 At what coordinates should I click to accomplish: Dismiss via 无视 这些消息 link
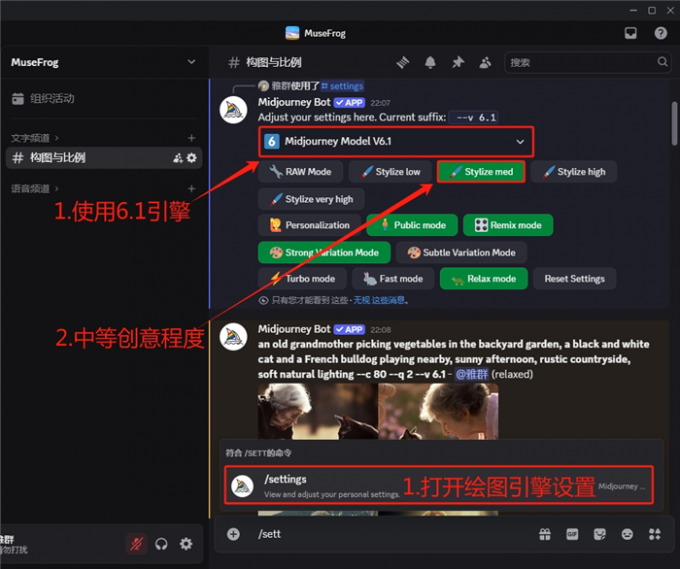click(379, 300)
